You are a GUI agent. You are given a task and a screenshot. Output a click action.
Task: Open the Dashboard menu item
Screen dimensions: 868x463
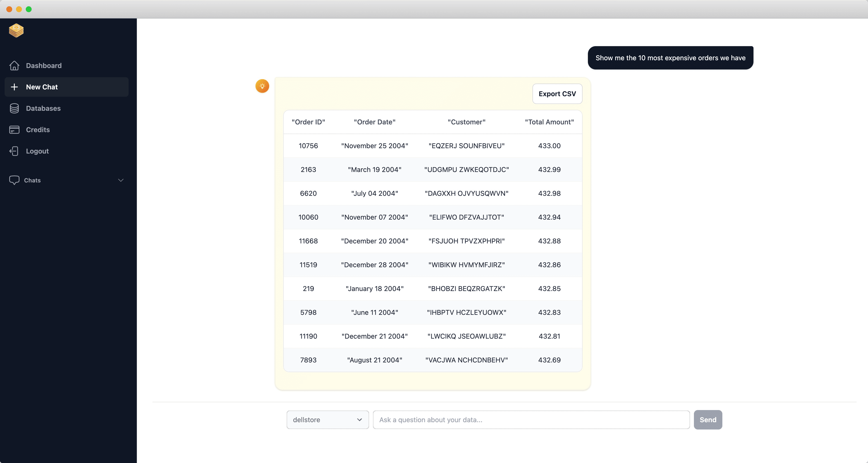[x=44, y=66]
